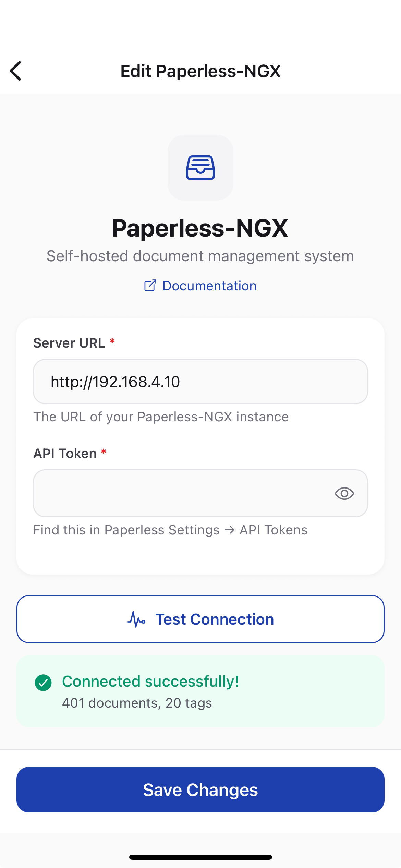Click the API Token label
Screen dimensions: 401x868
pos(65,453)
